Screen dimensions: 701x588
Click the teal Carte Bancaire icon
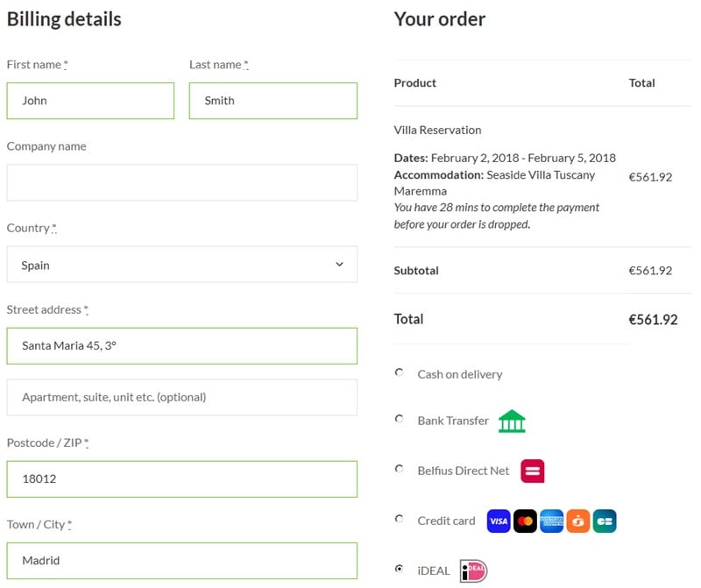tap(605, 521)
